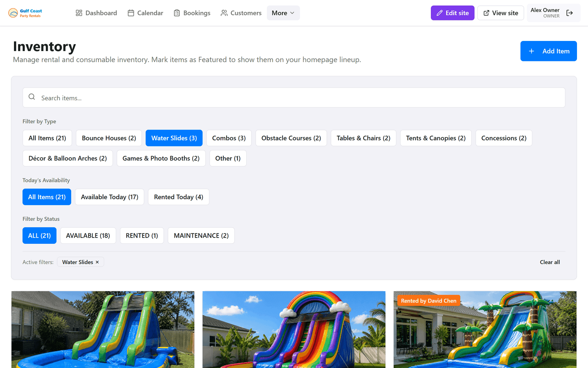Click the Alex Owner account name

545,10
